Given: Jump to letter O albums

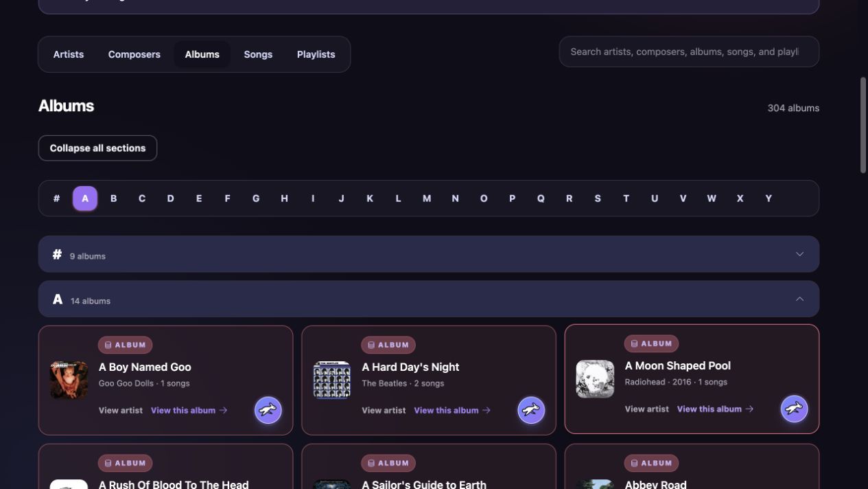Looking at the screenshot, I should [x=484, y=198].
